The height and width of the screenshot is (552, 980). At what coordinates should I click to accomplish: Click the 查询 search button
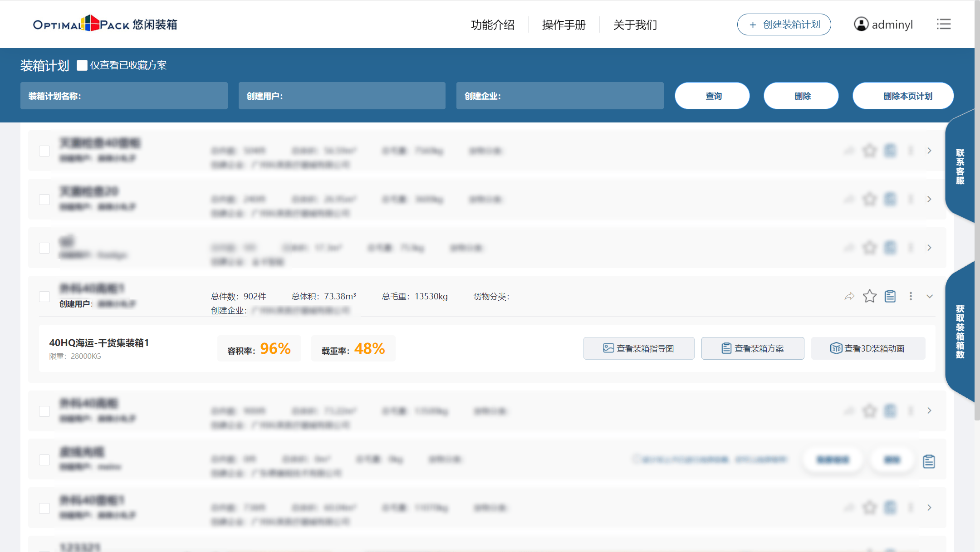(712, 96)
